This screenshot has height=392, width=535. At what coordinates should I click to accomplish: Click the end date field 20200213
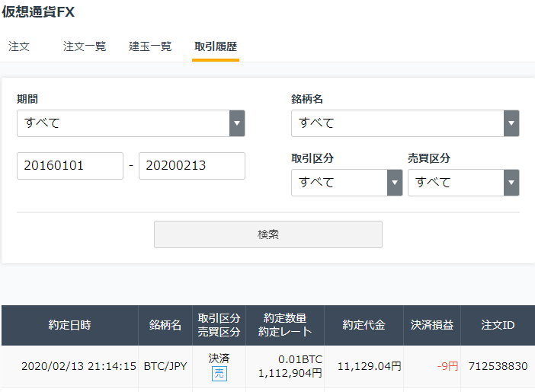(192, 166)
